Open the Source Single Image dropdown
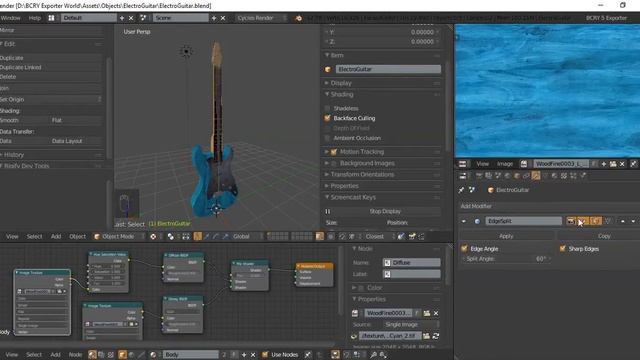The image size is (640, 360). pyautogui.click(x=411, y=324)
